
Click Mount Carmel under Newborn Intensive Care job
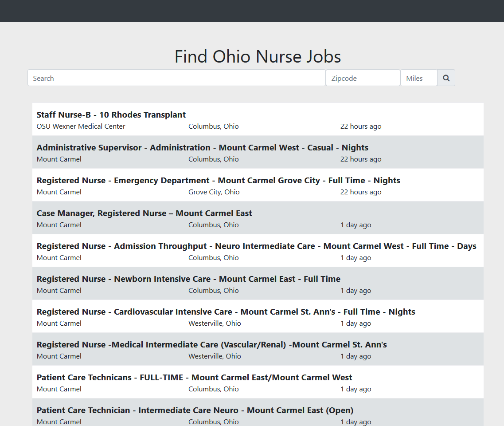click(x=59, y=291)
